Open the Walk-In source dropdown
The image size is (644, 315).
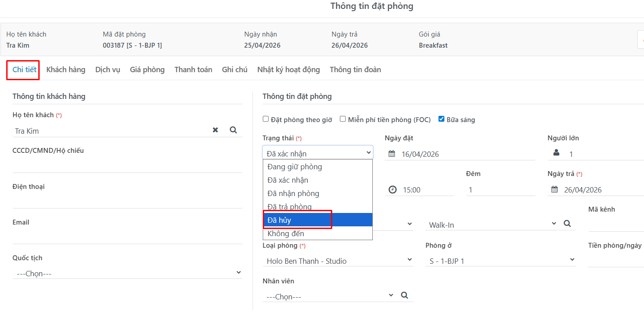pos(491,224)
